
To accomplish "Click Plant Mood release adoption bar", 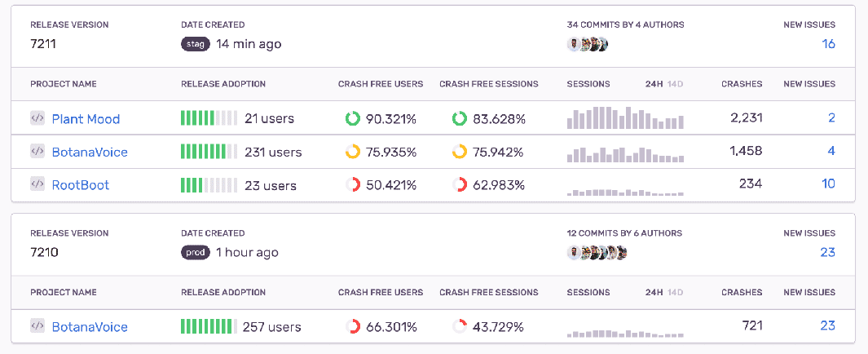I will 209,119.
